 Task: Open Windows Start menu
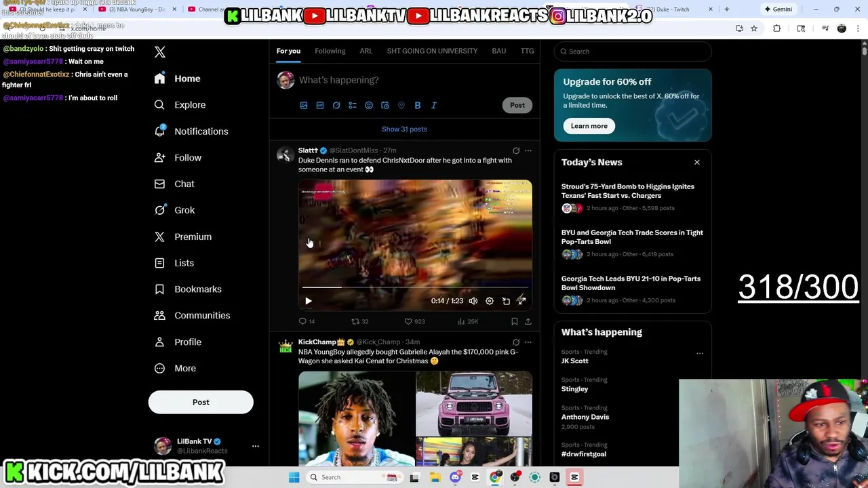point(294,478)
